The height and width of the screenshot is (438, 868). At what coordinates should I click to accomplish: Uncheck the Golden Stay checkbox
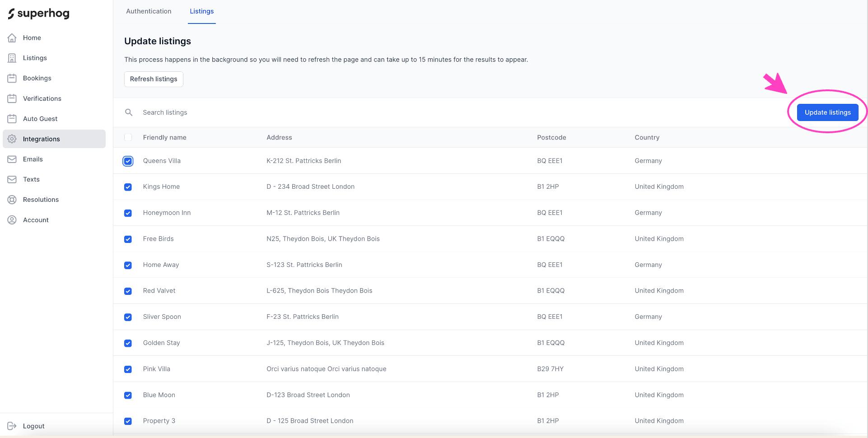[128, 343]
